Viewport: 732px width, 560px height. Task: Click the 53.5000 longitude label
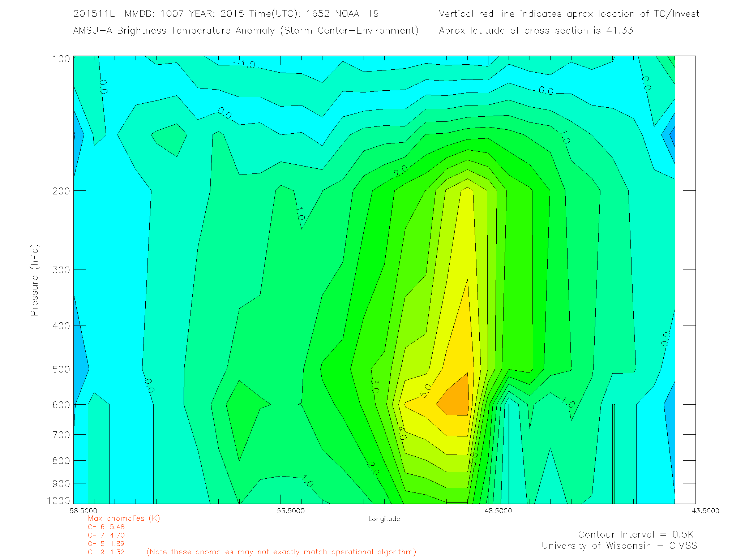pos(291,511)
